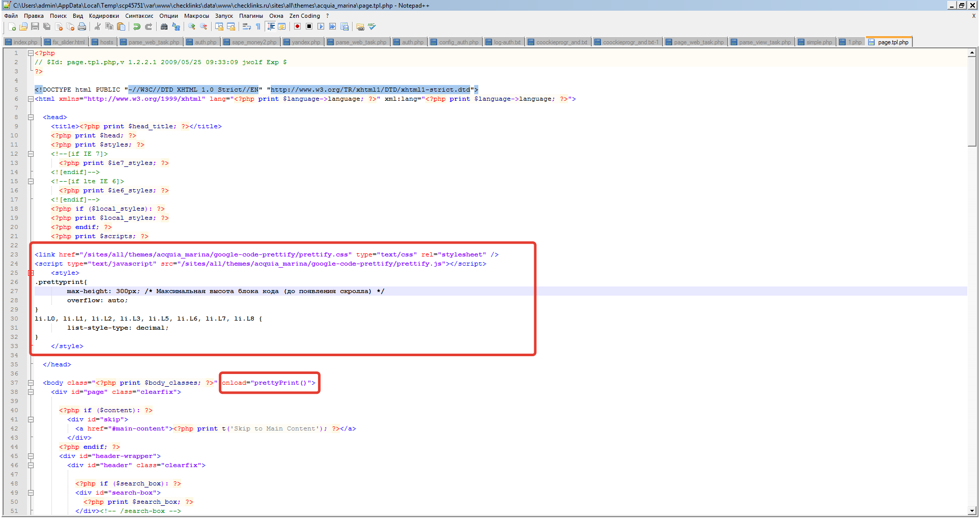Screen dimensions: 980x518
Task: Redo edit using toolbar arrow
Action: click(x=148, y=27)
